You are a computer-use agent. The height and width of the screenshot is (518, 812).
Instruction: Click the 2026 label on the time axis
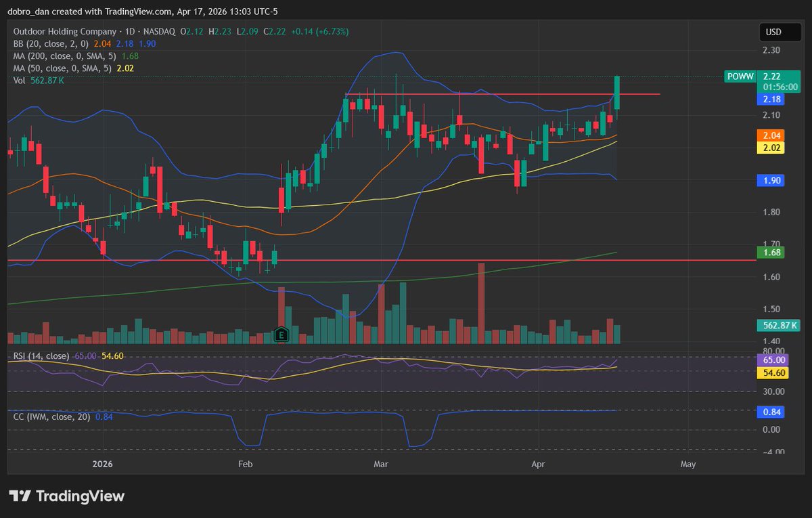pyautogui.click(x=101, y=465)
